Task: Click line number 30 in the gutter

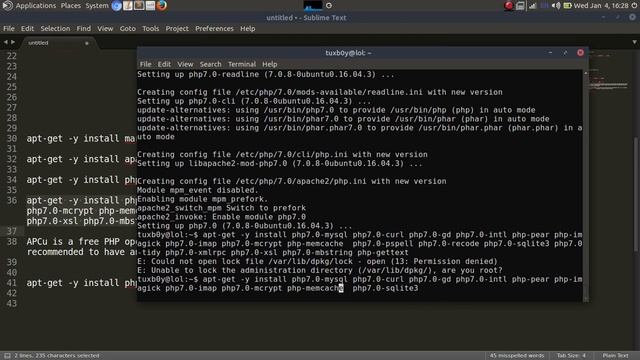Action: (x=11, y=138)
